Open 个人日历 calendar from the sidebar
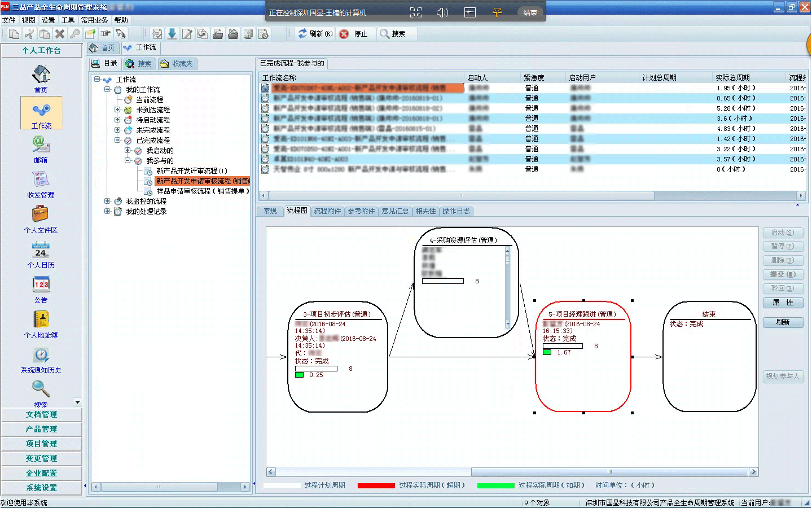This screenshot has height=508, width=812. pyautogui.click(x=41, y=249)
